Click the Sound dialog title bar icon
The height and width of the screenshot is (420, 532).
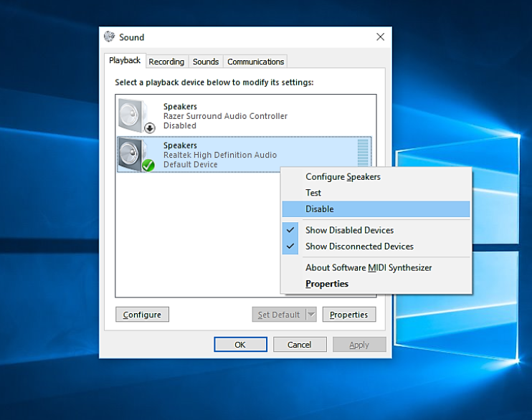coord(109,37)
